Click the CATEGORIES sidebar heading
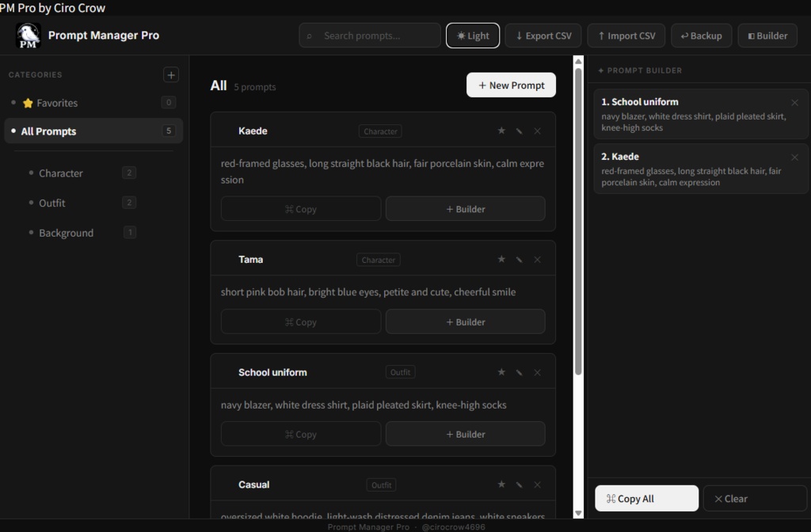 pos(35,74)
